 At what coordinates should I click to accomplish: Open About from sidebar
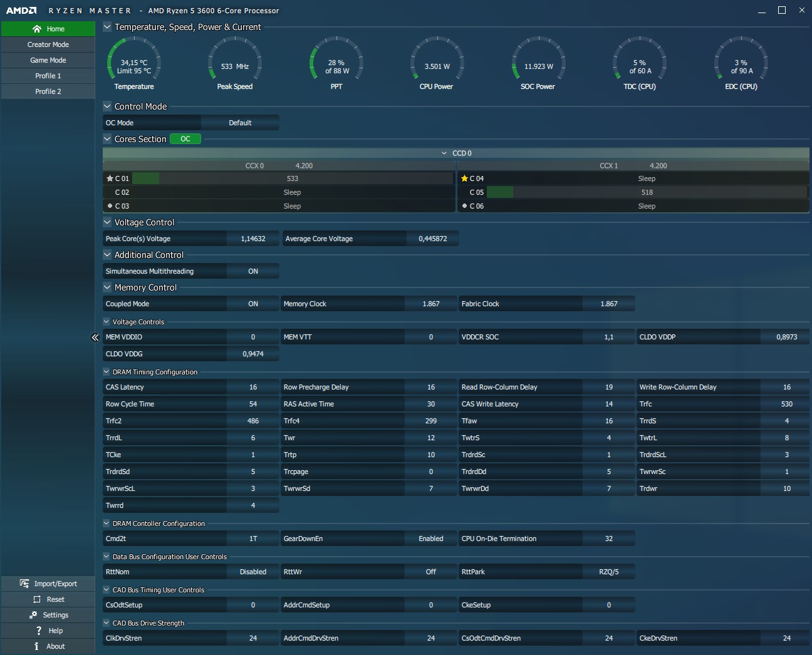pyautogui.click(x=48, y=646)
